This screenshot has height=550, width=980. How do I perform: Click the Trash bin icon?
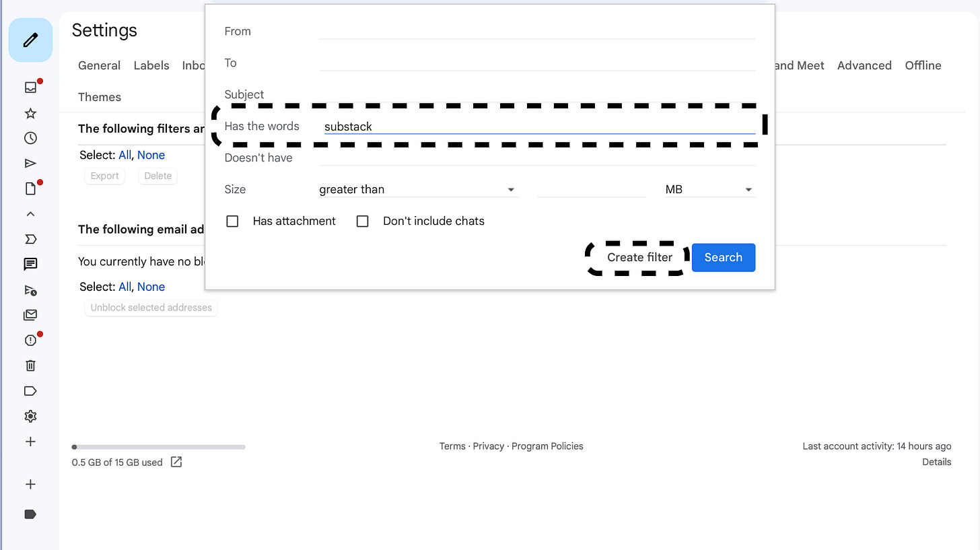click(x=30, y=365)
